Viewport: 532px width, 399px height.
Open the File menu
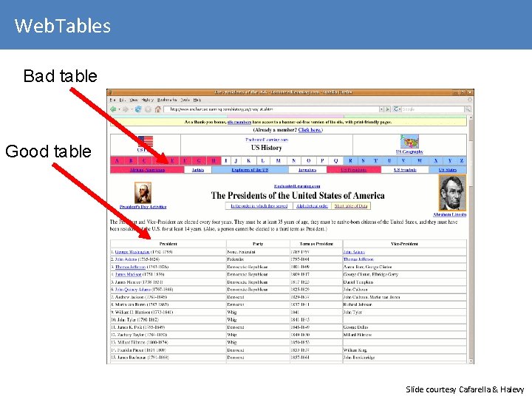click(x=112, y=100)
